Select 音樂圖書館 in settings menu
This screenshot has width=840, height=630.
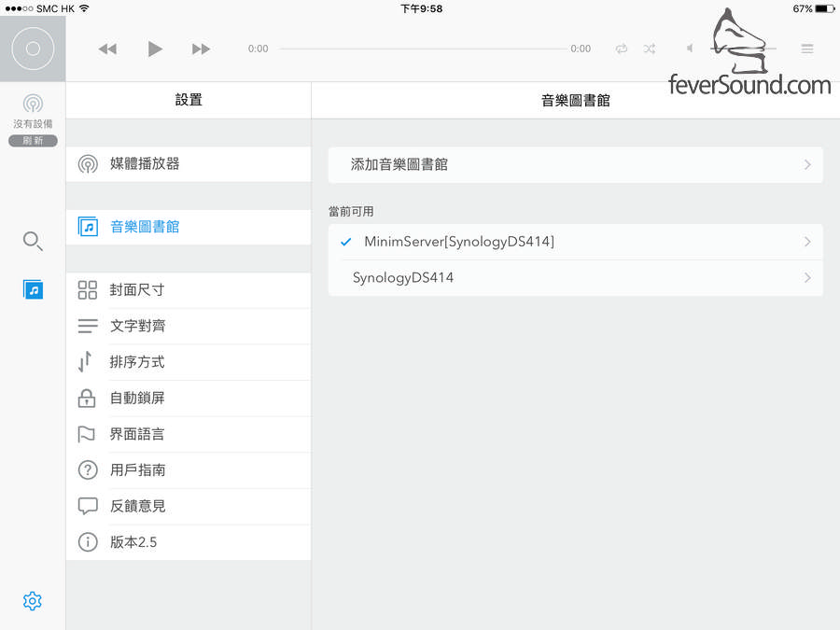tap(188, 227)
